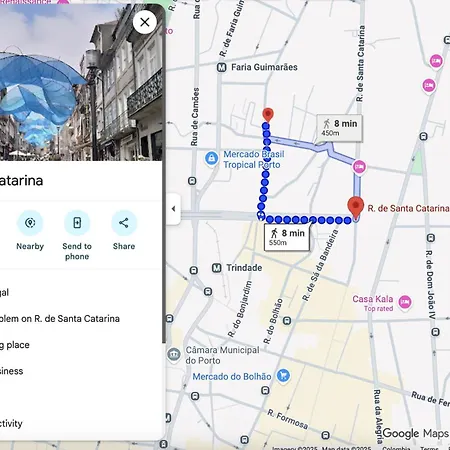Select the Mercado do Bolhão shopping pin
This screenshot has height=450, width=450.
coord(283,376)
